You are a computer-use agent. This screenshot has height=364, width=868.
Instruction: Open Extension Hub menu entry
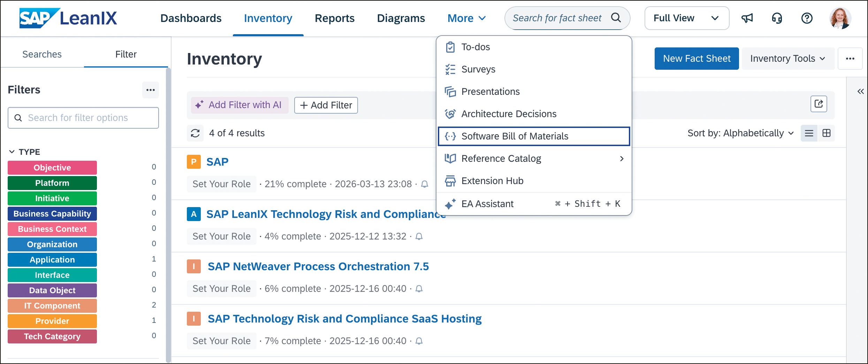pos(534,181)
